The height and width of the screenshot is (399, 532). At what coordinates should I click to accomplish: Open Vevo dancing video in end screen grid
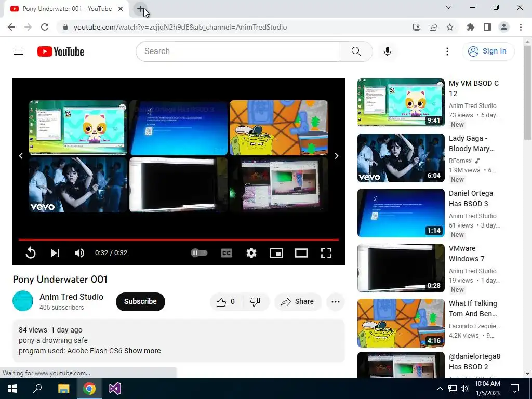[x=78, y=184]
